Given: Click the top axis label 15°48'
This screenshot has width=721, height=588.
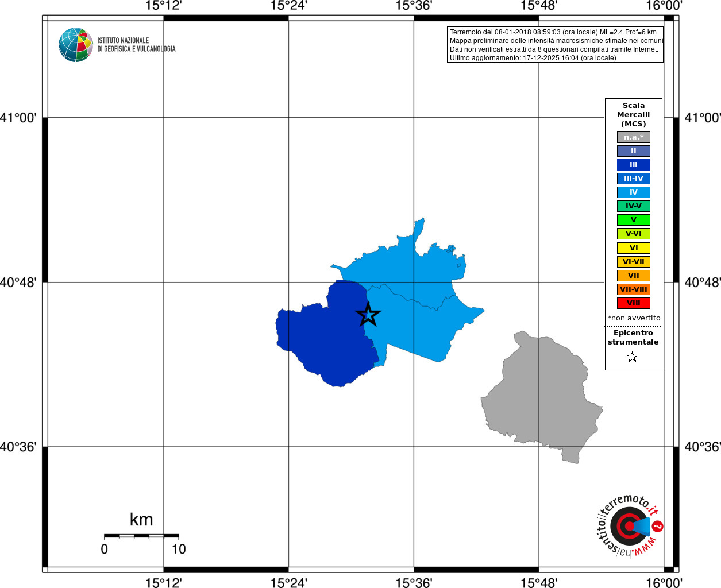Looking at the screenshot, I should click(x=539, y=6).
